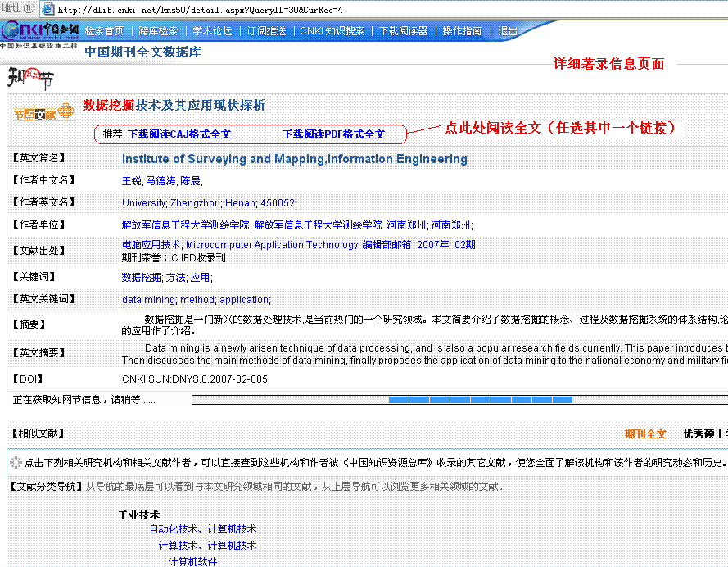Go to 学术论坛 in the navigation bar
Image resolution: width=728 pixels, height=567 pixels.
[212, 31]
